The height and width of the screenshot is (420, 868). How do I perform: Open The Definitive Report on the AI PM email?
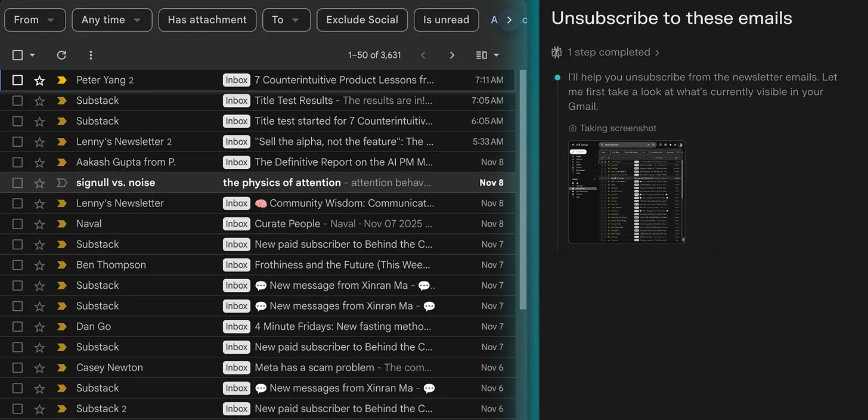pos(258,162)
